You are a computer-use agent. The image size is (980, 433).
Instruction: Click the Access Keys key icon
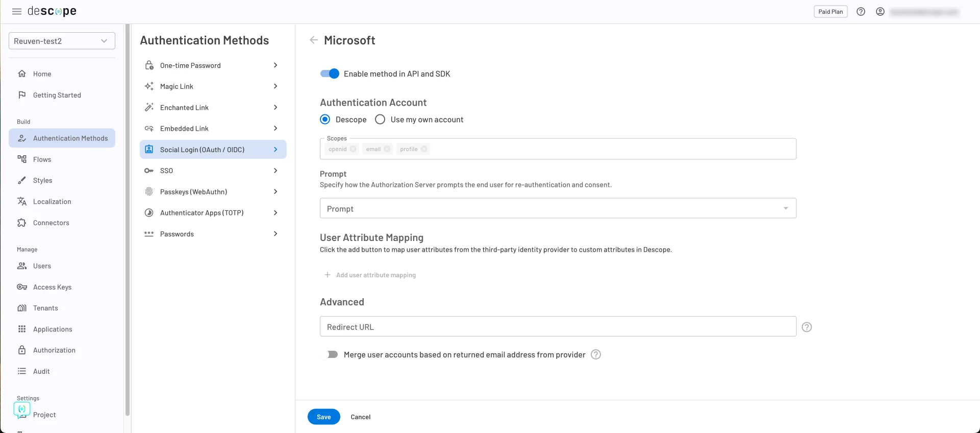point(22,287)
